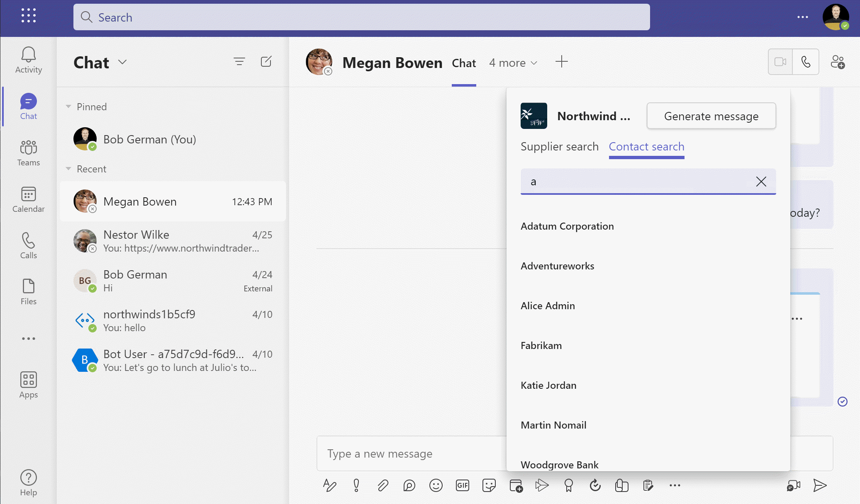Expand the 4 more tabs chevron

[532, 63]
